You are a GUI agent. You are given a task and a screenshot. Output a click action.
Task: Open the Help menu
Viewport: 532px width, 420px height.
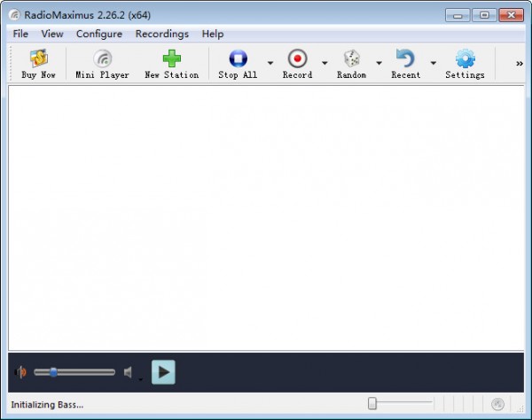pos(213,34)
